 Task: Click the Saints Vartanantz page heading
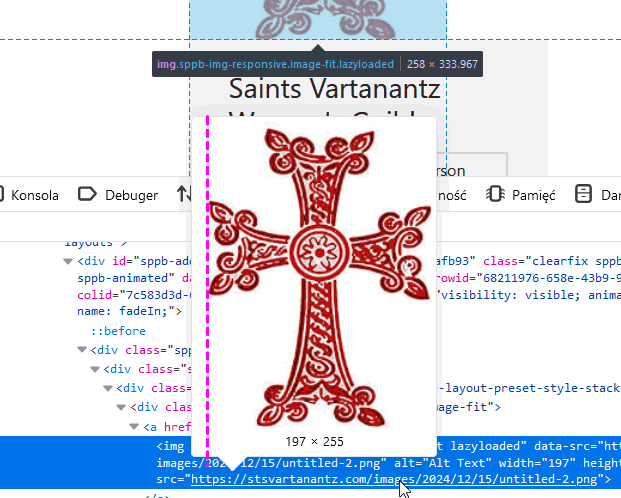tap(334, 88)
